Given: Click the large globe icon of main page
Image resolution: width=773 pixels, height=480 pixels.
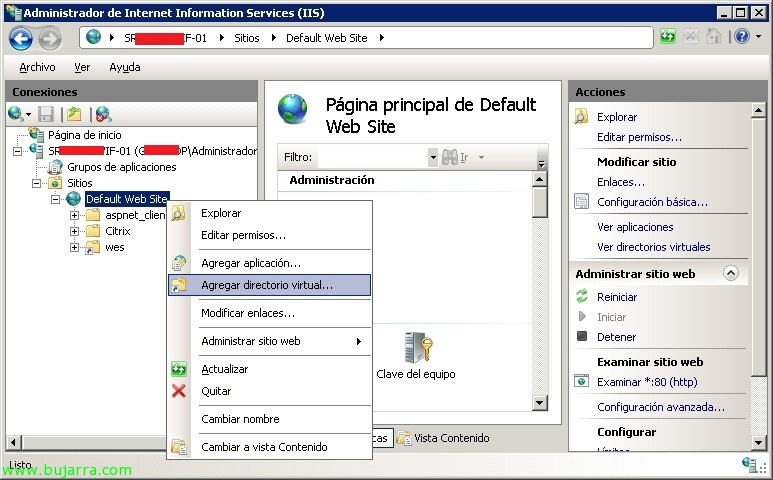Looking at the screenshot, I should [292, 109].
